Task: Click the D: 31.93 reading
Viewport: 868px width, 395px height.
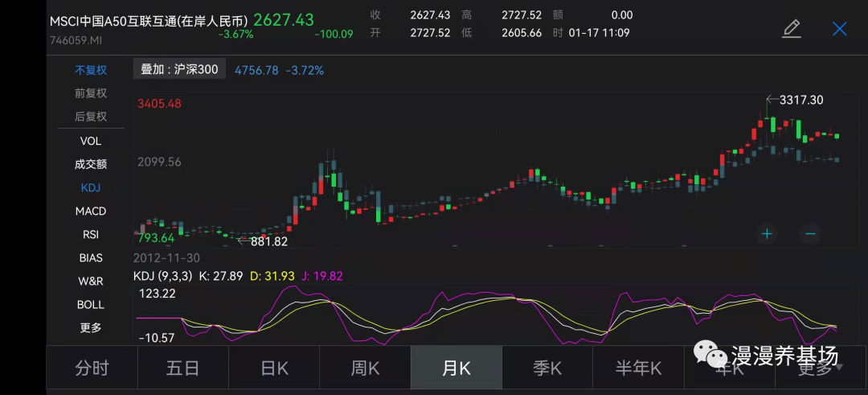Action: pyautogui.click(x=272, y=276)
